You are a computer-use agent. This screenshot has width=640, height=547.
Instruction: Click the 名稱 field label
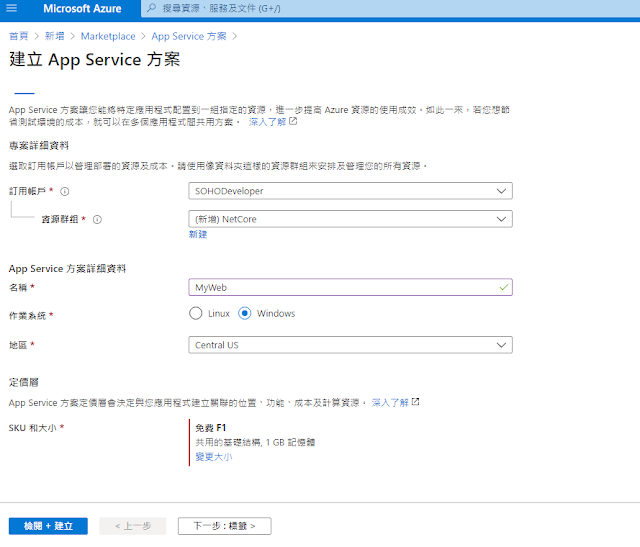18,287
